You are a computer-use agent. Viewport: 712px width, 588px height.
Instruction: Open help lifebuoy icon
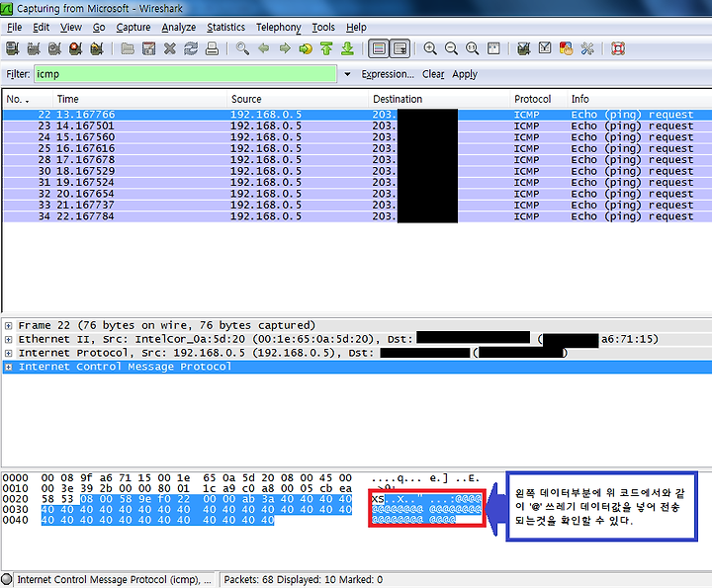[x=618, y=48]
